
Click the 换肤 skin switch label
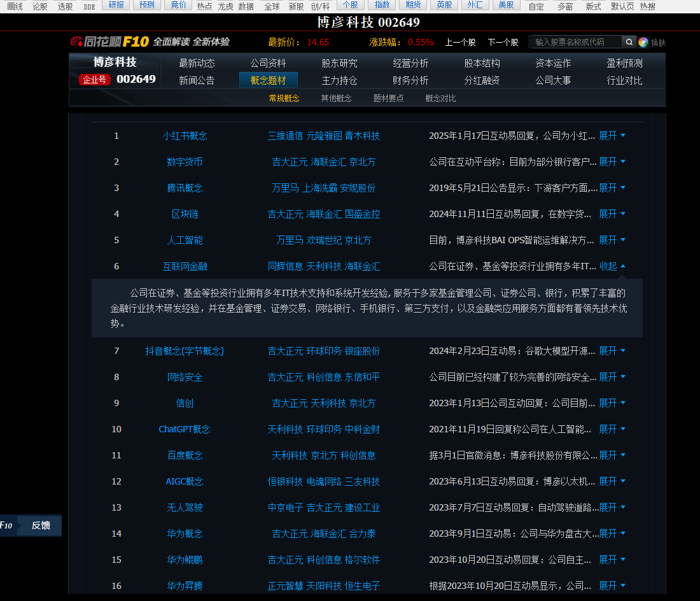[658, 43]
